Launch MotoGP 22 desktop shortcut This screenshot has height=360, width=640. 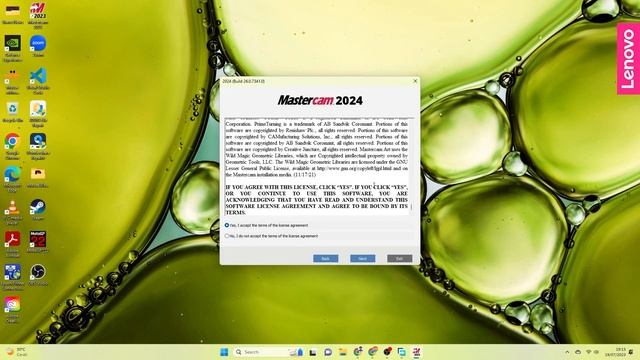click(38, 242)
